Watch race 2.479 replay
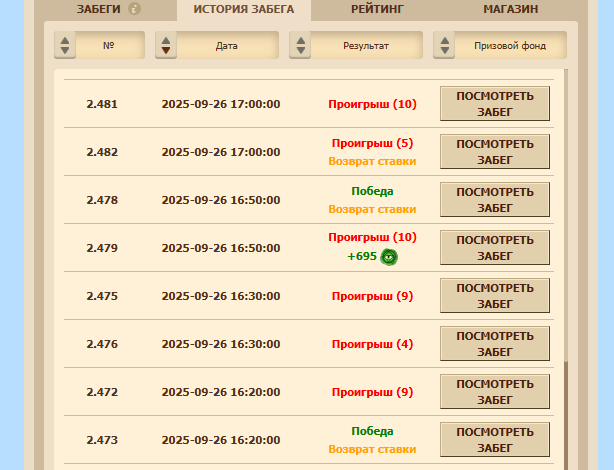The image size is (614, 470). (x=495, y=248)
